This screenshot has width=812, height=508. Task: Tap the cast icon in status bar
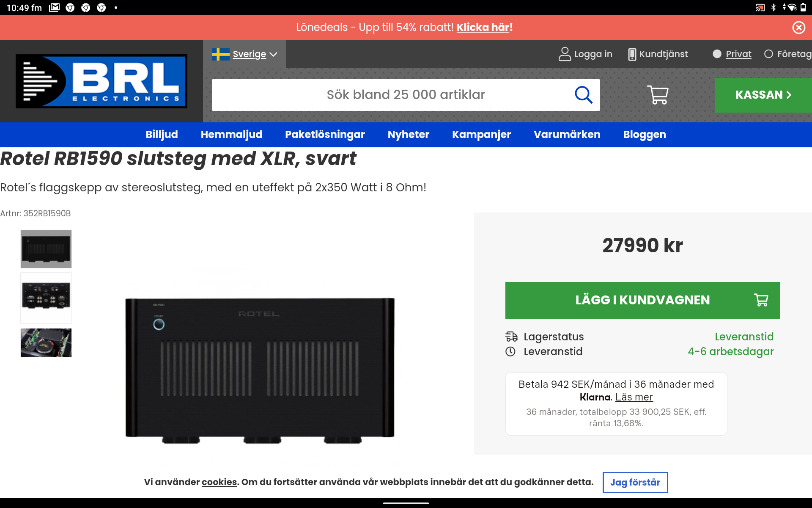click(x=760, y=8)
